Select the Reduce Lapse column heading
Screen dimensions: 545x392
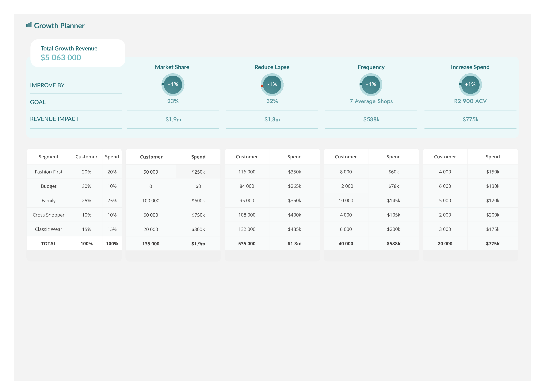tap(272, 67)
